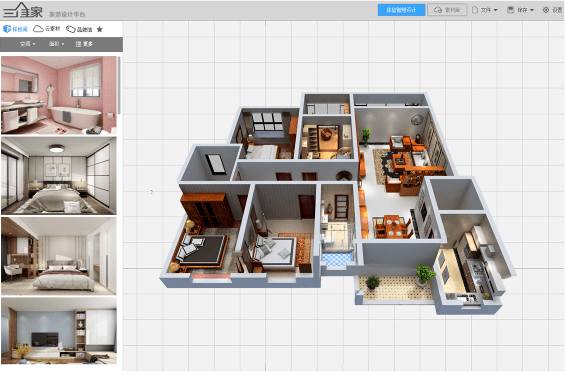Image resolution: width=565 pixels, height=374 pixels.
Task: Click the star favorites icon
Action: [100, 29]
